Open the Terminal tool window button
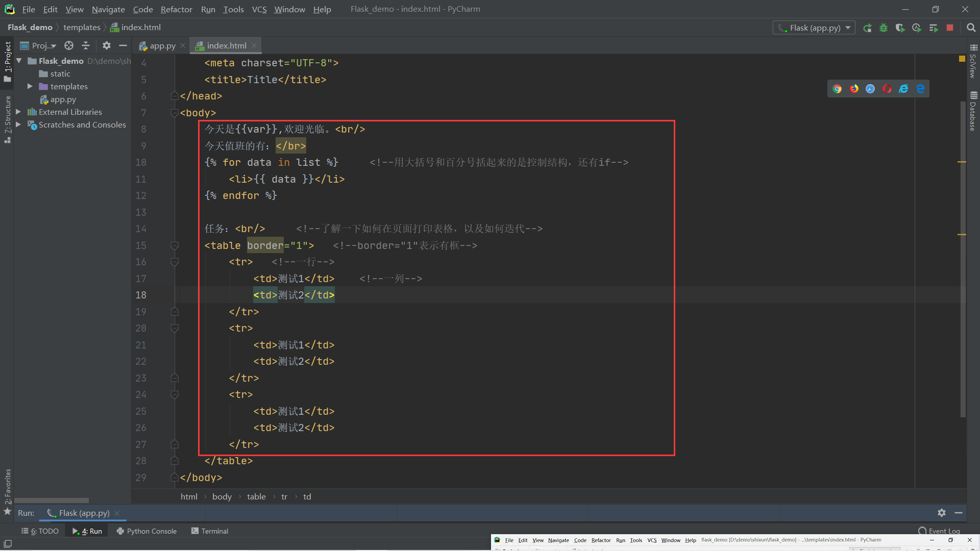 209,531
